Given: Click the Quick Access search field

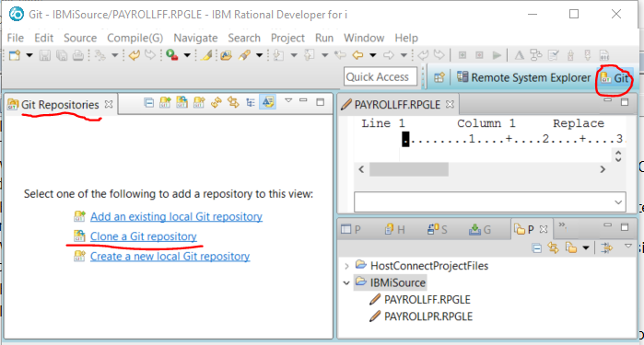Looking at the screenshot, I should [x=381, y=76].
